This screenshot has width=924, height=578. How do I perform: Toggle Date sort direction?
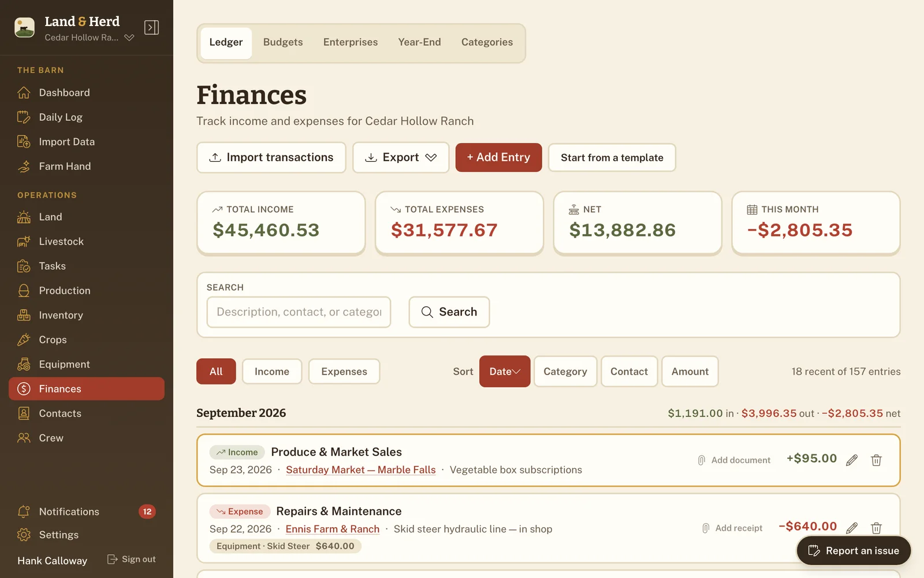point(505,372)
